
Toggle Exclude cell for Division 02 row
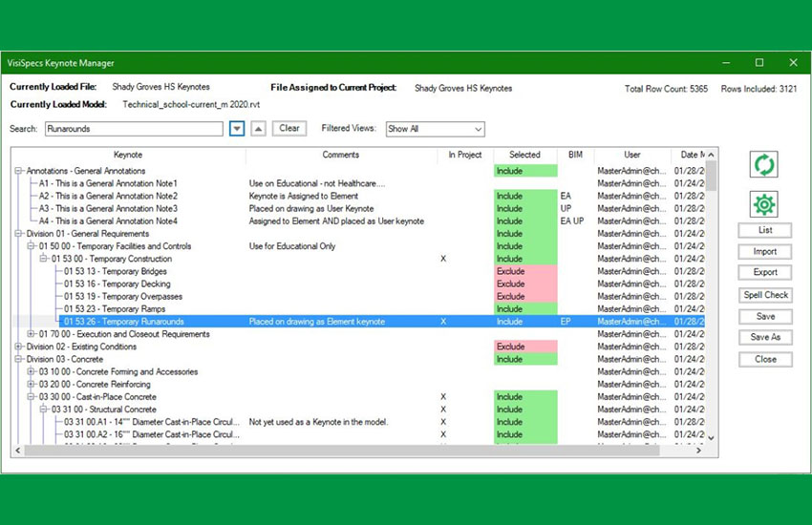[x=524, y=346]
